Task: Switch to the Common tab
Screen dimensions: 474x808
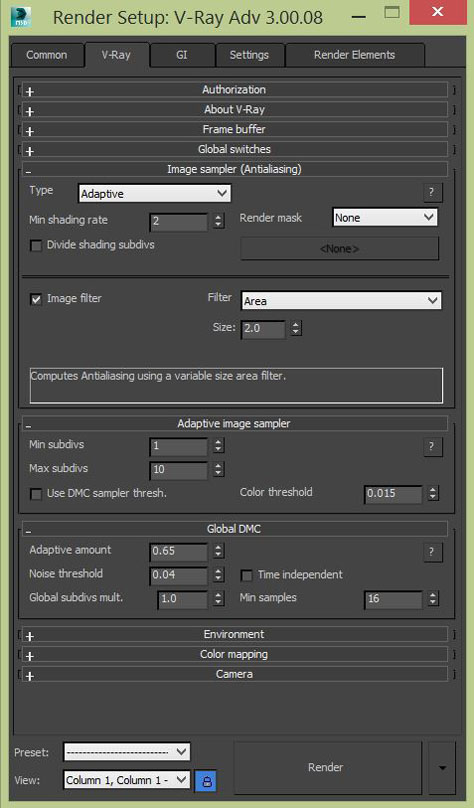Action: point(46,55)
